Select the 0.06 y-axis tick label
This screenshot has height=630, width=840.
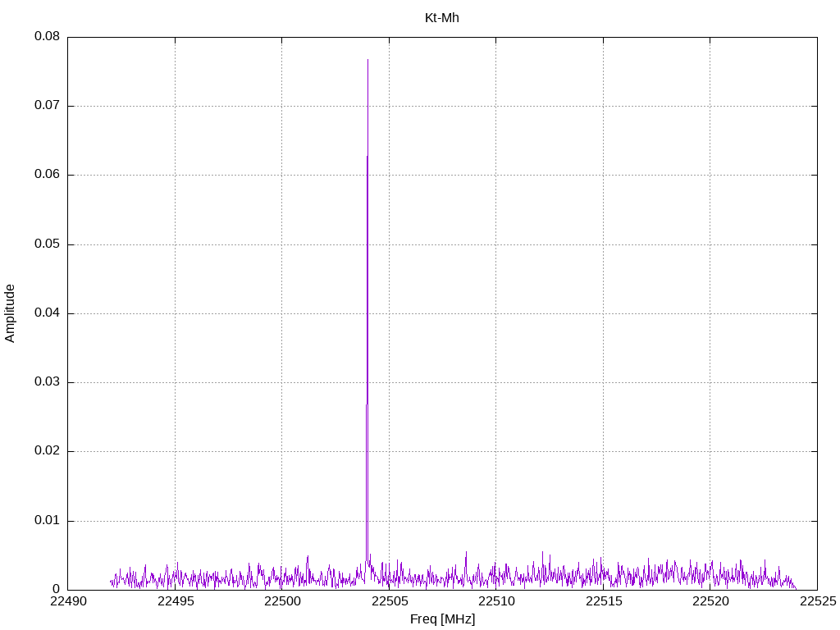coord(46,175)
